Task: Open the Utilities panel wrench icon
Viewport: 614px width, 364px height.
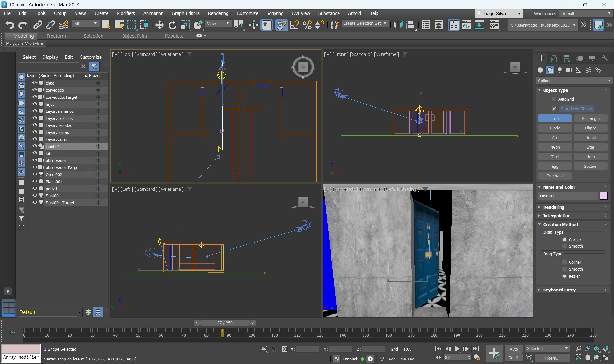Action: click(605, 58)
